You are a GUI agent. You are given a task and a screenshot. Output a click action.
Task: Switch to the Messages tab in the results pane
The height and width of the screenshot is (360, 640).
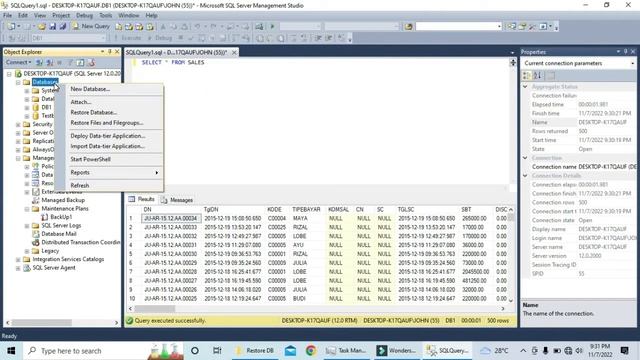coord(177,200)
